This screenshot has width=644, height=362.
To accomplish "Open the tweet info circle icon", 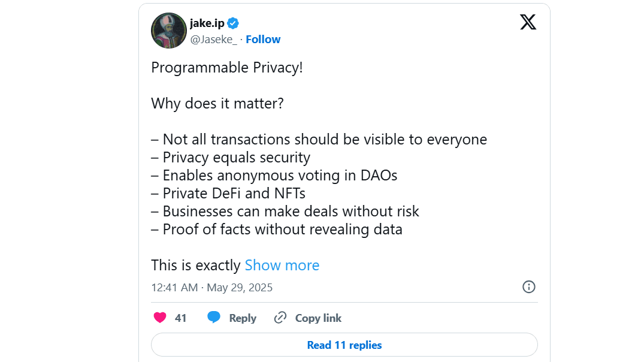I will tap(529, 287).
